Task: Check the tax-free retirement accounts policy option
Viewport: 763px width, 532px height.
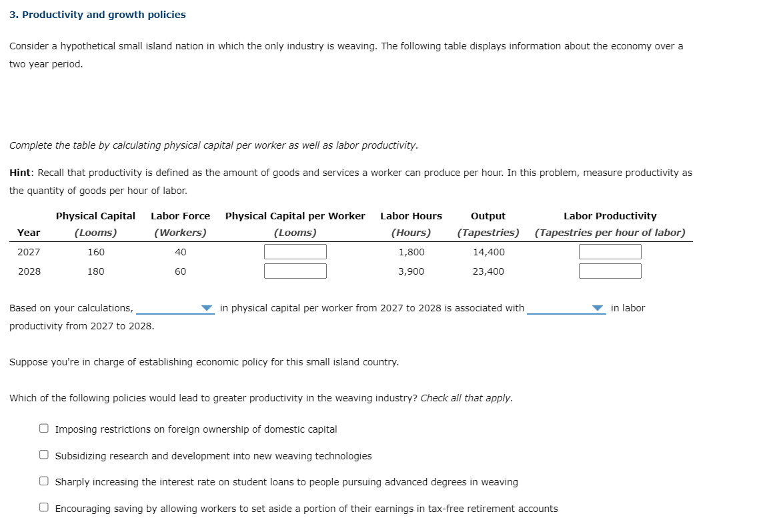Action: pyautogui.click(x=43, y=507)
